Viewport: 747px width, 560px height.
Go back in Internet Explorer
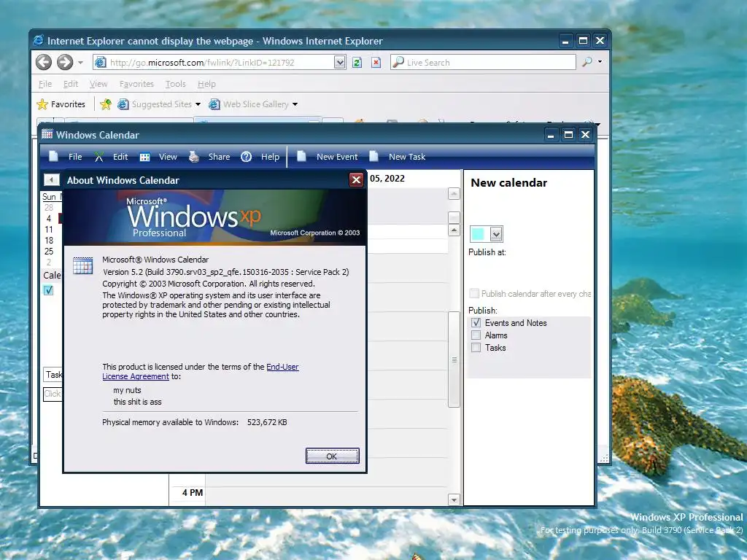pyautogui.click(x=43, y=62)
